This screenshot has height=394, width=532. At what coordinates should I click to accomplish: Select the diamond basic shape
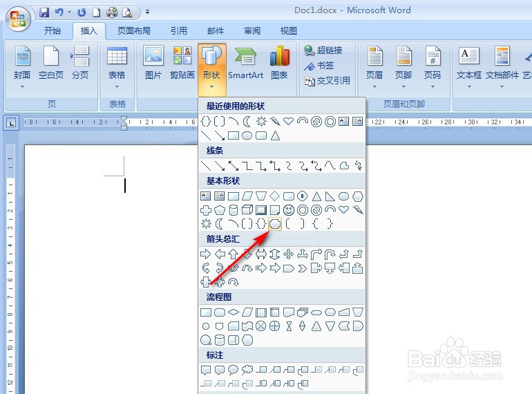coord(274,196)
